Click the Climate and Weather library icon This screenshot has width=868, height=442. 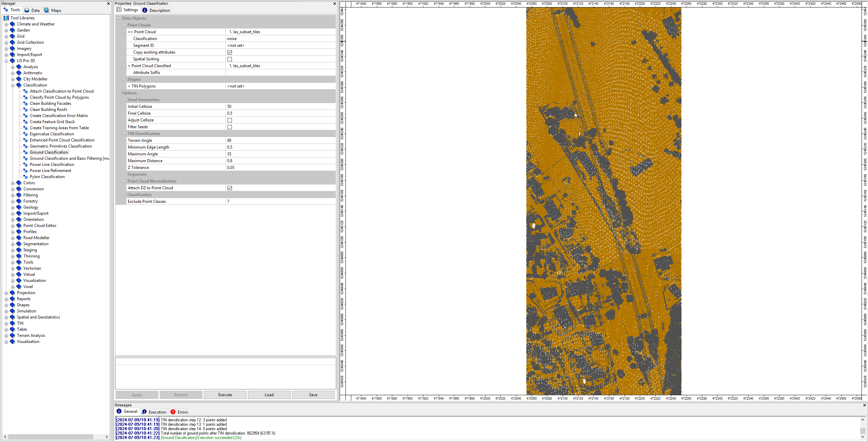click(x=13, y=24)
